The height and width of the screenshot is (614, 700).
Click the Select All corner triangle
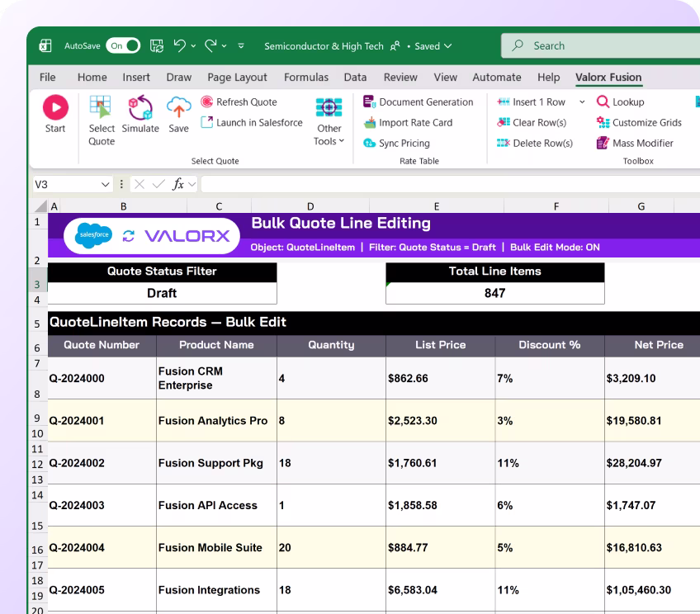(x=41, y=205)
